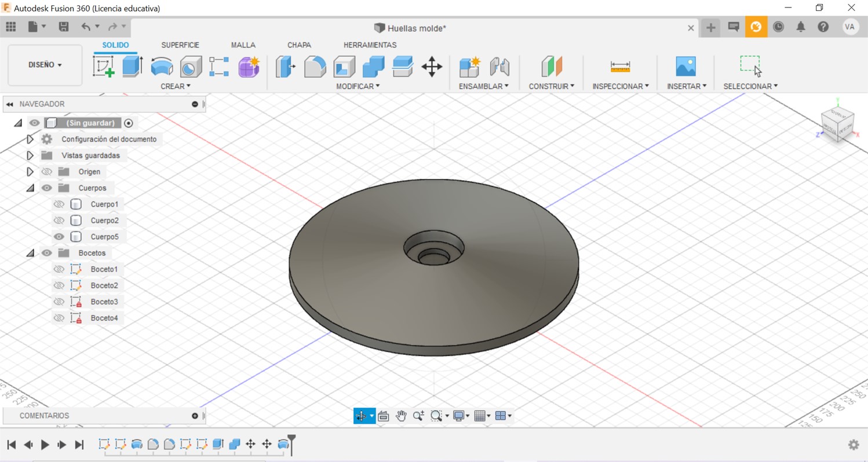The width and height of the screenshot is (868, 462).
Task: Click the Look At camera icon
Action: [x=383, y=416]
